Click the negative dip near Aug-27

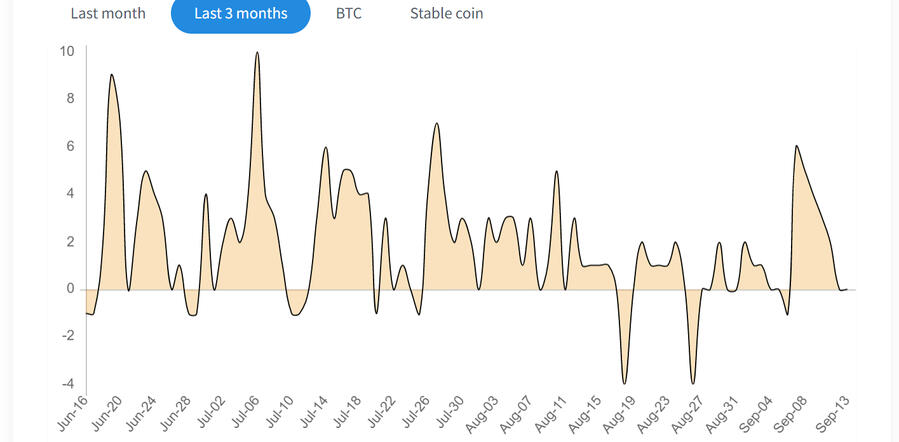tap(692, 383)
